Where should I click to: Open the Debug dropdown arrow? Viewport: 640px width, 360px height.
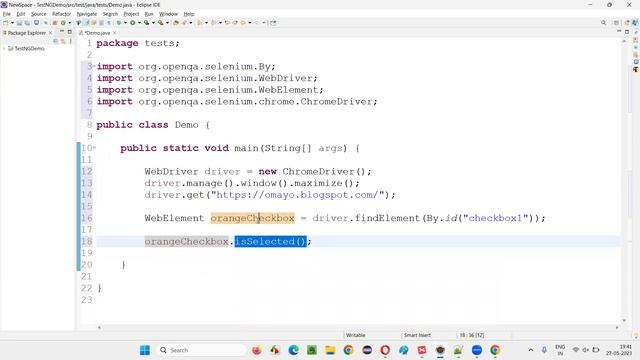(x=125, y=23)
